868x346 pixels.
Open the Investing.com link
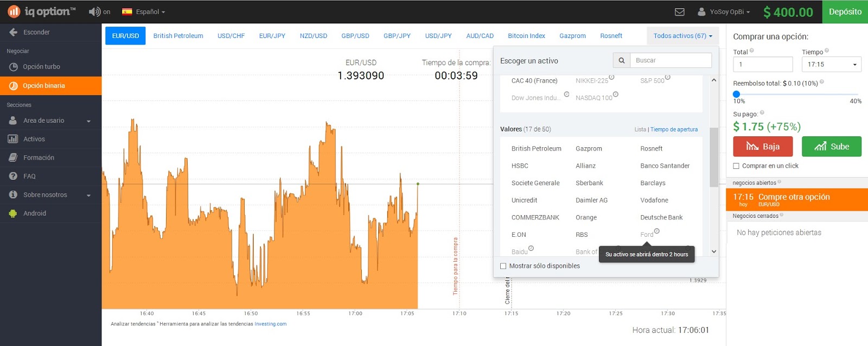(x=271, y=324)
